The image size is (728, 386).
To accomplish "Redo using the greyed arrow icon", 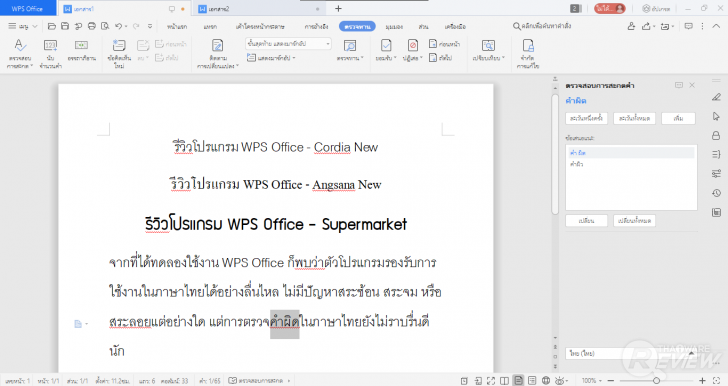I will pyautogui.click(x=136, y=26).
